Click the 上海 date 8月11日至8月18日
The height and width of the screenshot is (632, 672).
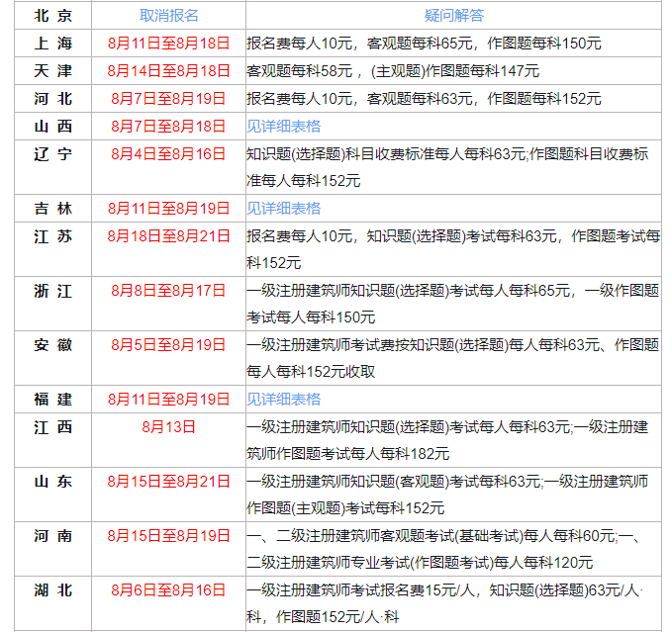pos(168,44)
